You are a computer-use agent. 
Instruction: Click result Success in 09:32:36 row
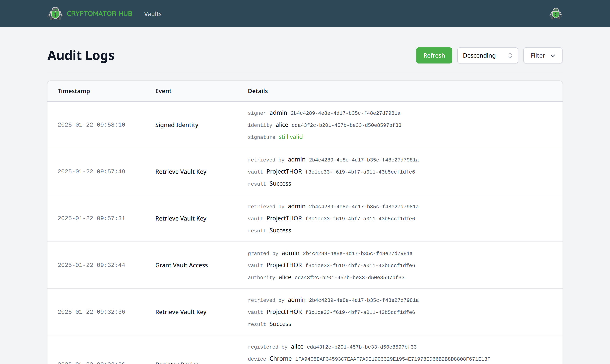point(280,324)
